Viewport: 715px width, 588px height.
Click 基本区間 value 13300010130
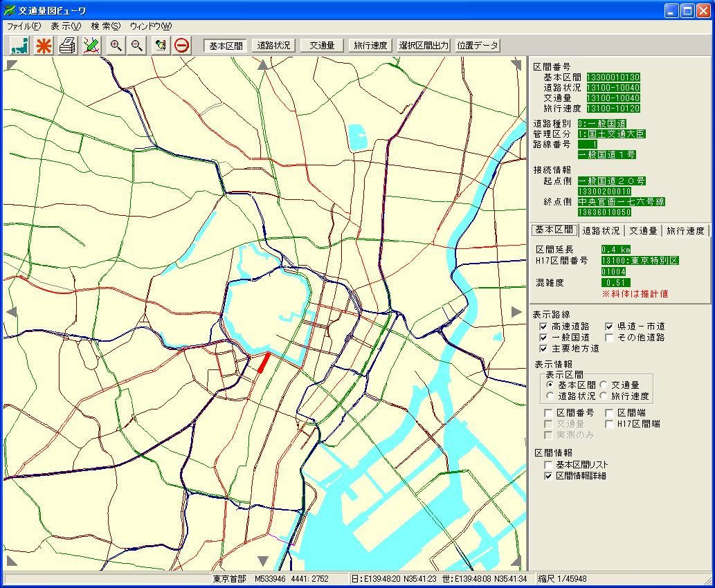tap(613, 77)
